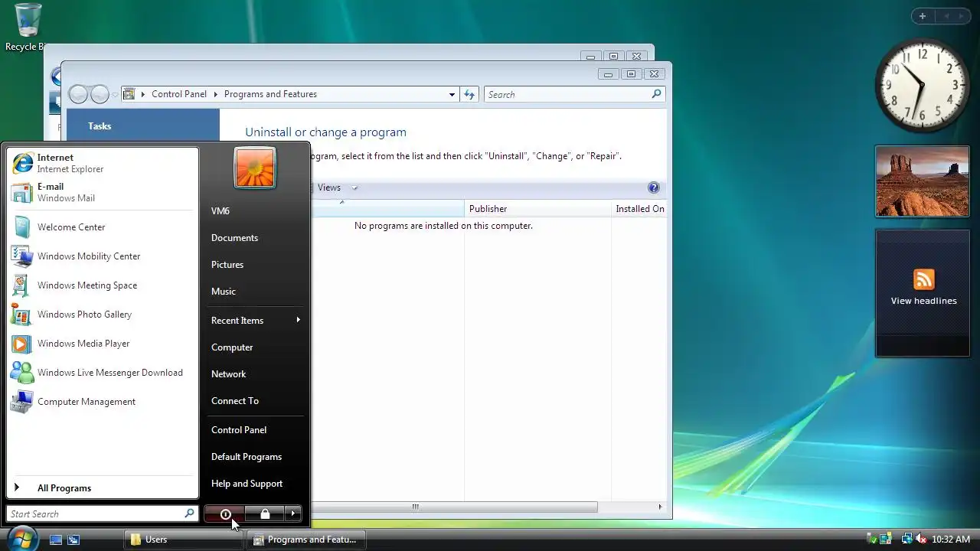Click the taskbar clock showing 10:32 AM

tap(951, 540)
